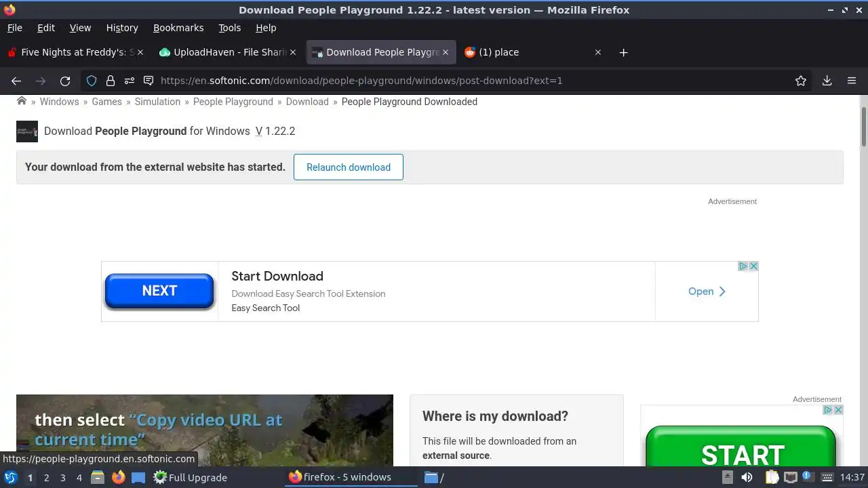Go to Simulation breadcrumb link
This screenshot has height=488, width=868.
click(157, 102)
